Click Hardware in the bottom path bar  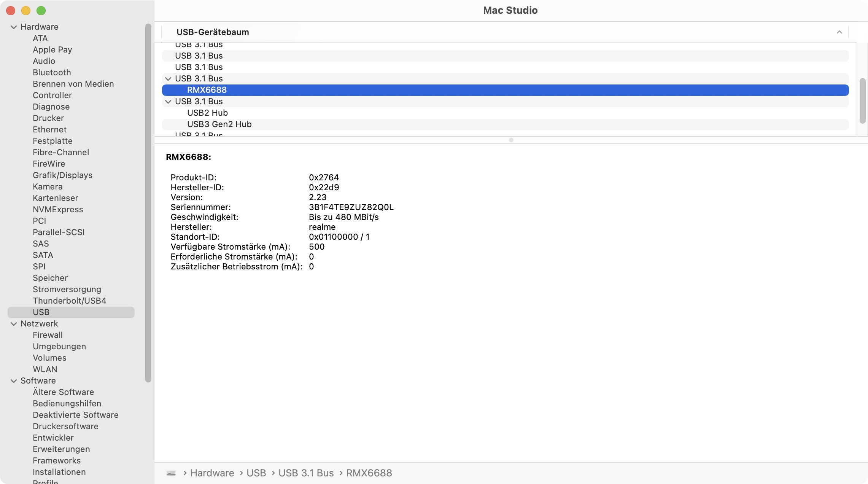click(x=212, y=473)
